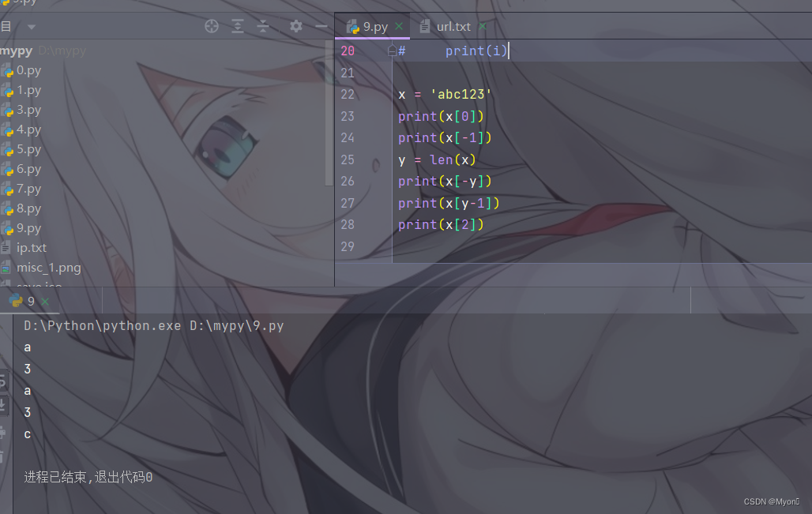
Task: Open the ip.txt file
Action: pyautogui.click(x=30, y=247)
